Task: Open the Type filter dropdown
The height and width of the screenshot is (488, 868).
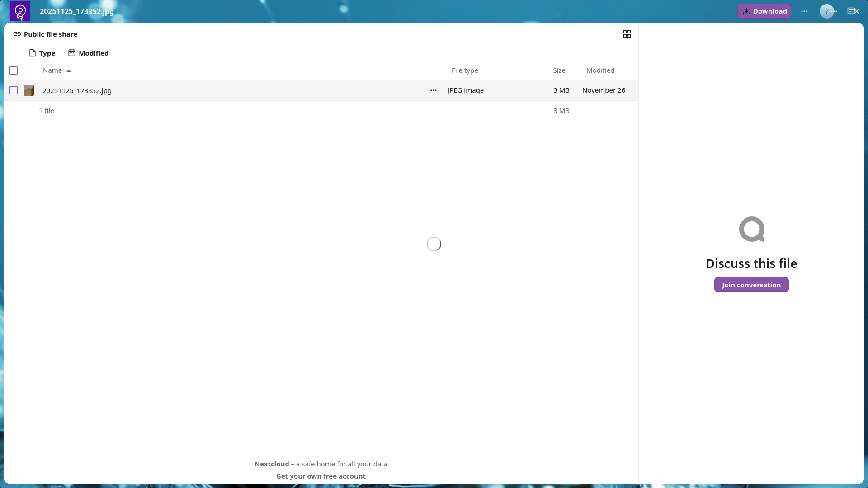Action: 42,53
